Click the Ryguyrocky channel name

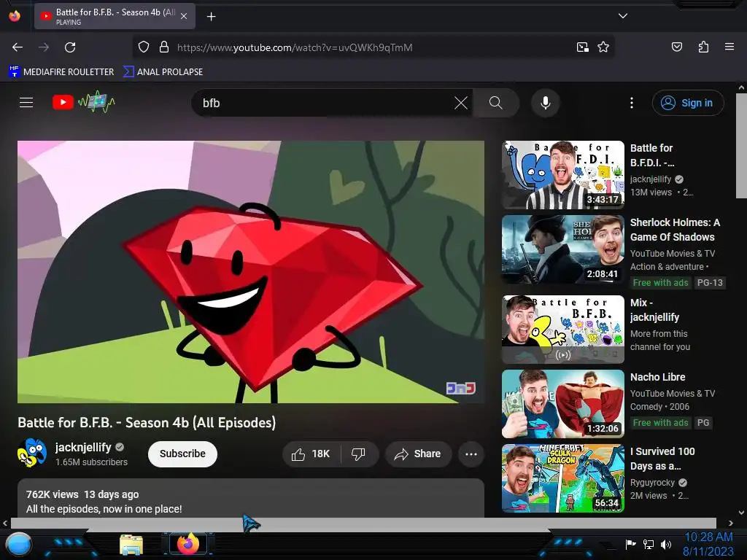tap(652, 483)
